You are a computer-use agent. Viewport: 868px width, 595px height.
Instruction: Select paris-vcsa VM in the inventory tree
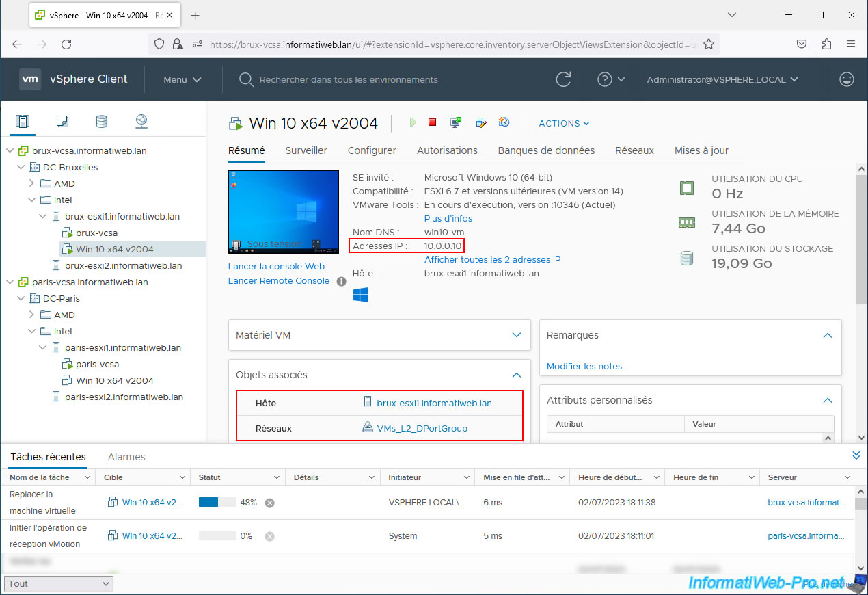97,364
